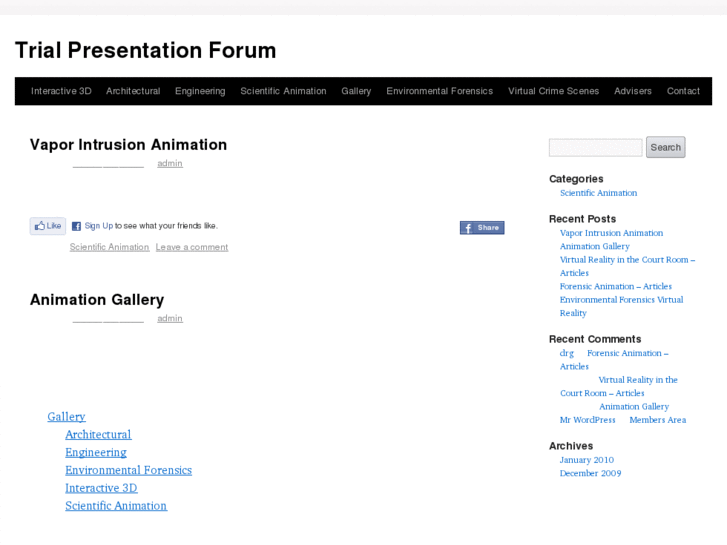This screenshot has width=727, height=545.
Task: Click the Leave a comment link
Action: [x=191, y=247]
